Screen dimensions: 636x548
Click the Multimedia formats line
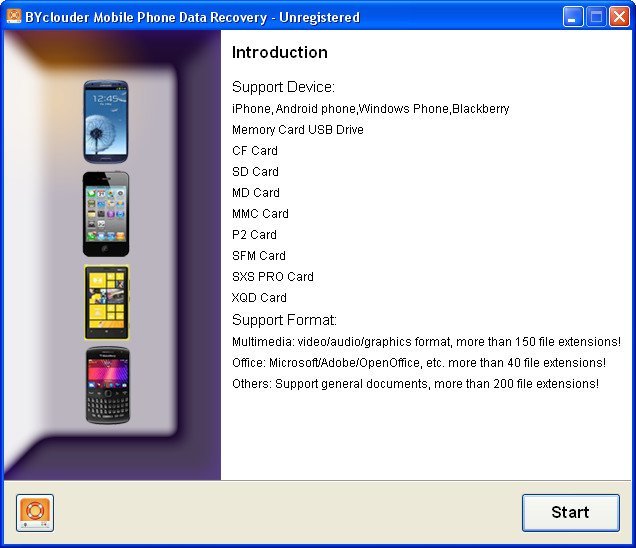click(426, 342)
